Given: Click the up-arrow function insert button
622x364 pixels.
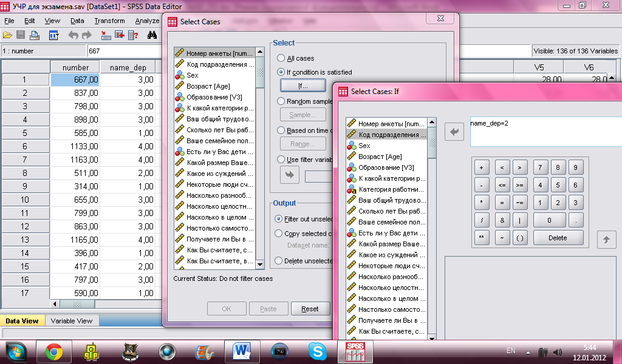Looking at the screenshot, I should (607, 240).
